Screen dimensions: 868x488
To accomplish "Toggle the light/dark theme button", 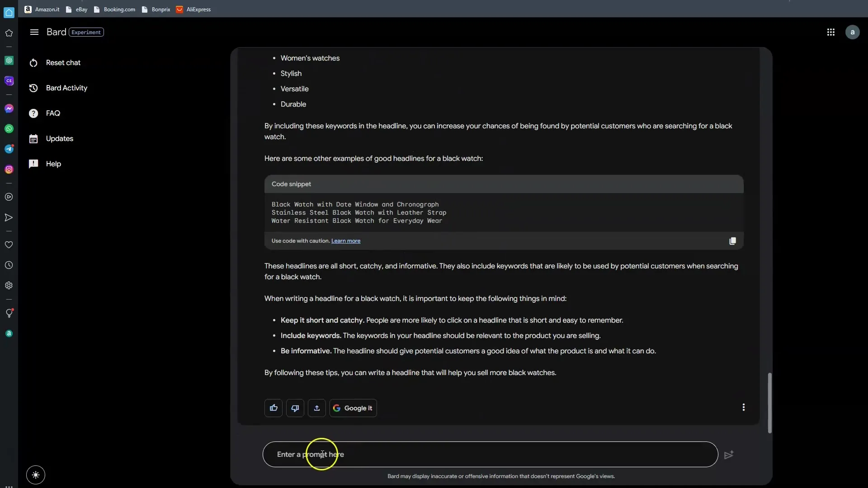I will click(x=36, y=475).
